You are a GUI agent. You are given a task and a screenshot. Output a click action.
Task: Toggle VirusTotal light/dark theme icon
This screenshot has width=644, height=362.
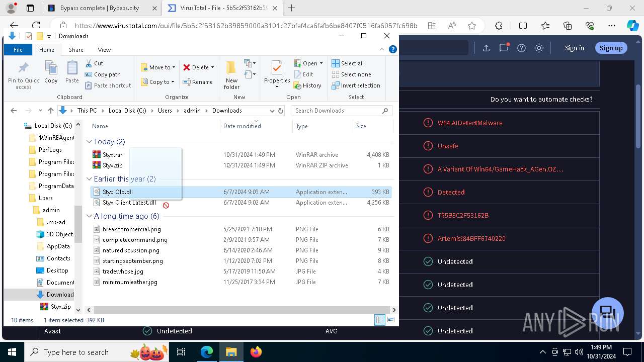tap(539, 48)
